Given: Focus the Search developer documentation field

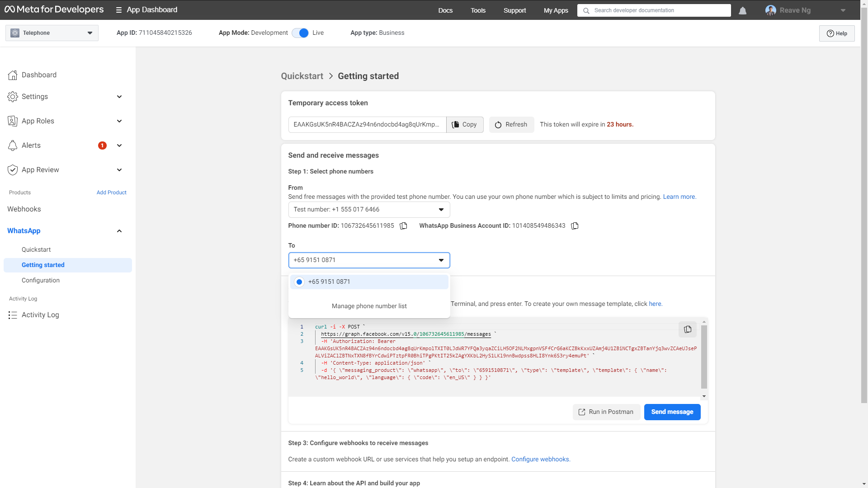Looking at the screenshot, I should (654, 10).
